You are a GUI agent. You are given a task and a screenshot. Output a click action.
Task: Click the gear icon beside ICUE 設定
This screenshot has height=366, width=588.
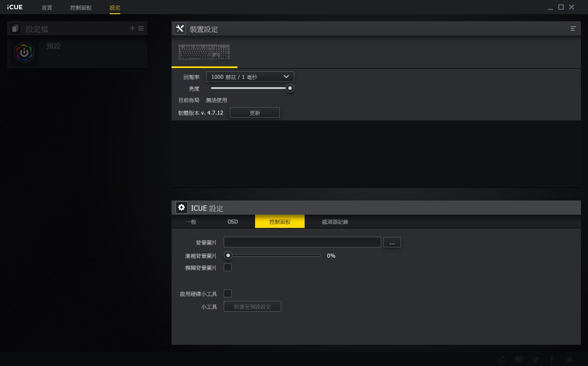181,208
